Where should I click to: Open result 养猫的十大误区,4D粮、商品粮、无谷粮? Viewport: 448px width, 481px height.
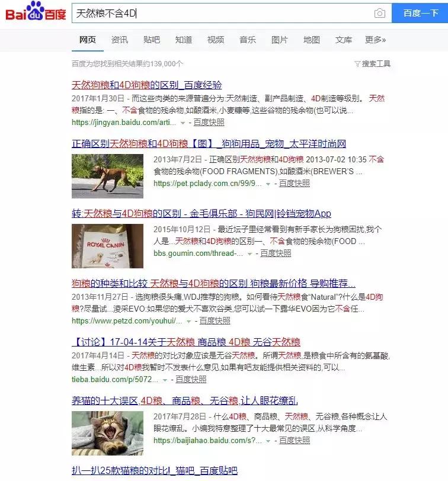click(x=185, y=400)
